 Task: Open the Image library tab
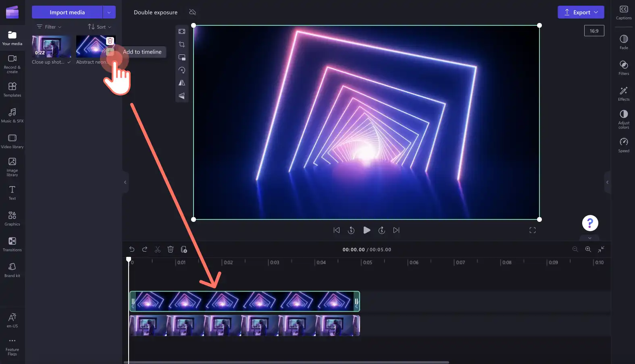point(12,167)
